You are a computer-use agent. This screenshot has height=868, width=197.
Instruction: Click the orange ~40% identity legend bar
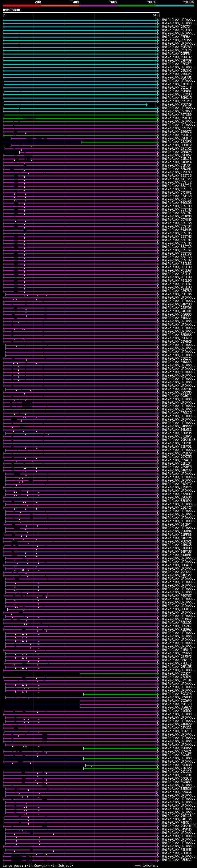pyautogui.click(x=60, y=6)
